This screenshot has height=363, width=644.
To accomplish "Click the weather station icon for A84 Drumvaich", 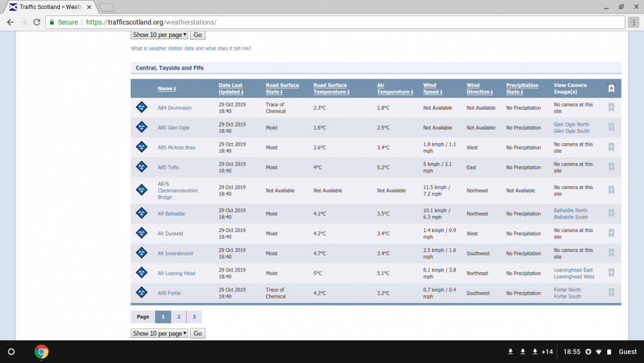I will click(142, 107).
